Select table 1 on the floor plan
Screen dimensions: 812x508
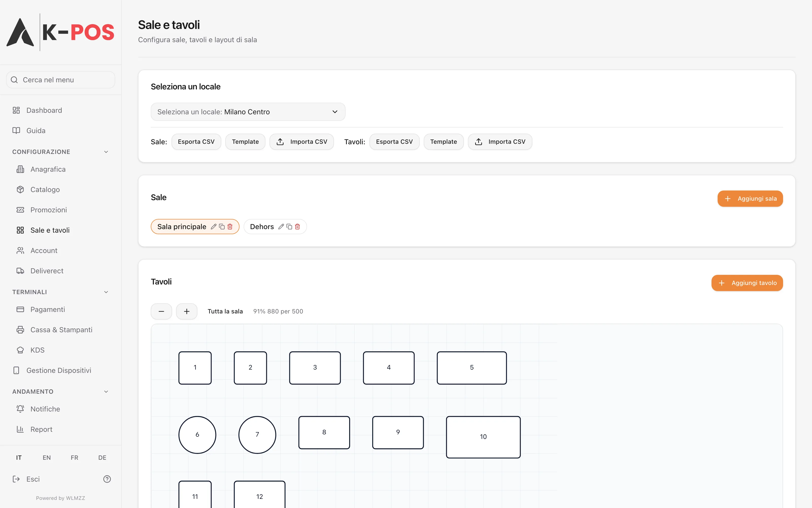(195, 368)
